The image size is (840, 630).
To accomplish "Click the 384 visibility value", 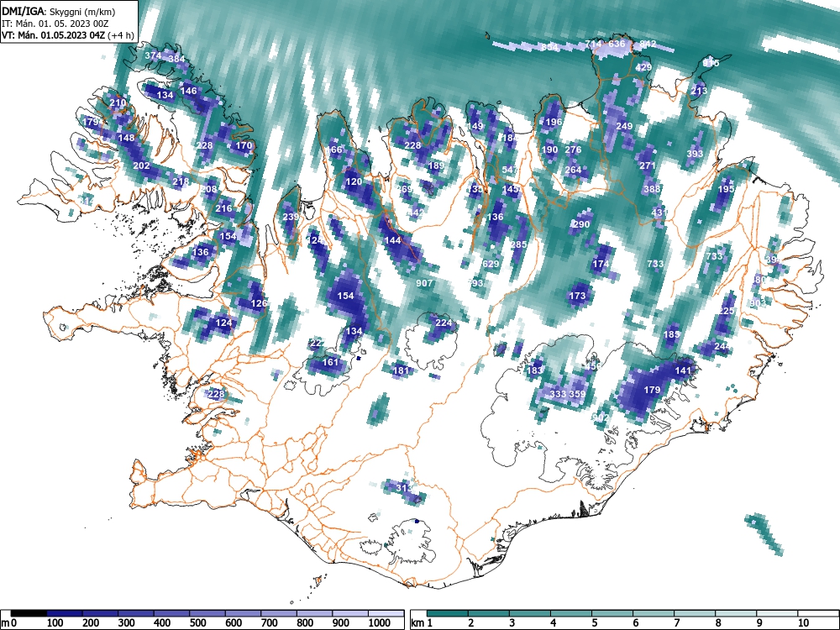I will 176,59.
